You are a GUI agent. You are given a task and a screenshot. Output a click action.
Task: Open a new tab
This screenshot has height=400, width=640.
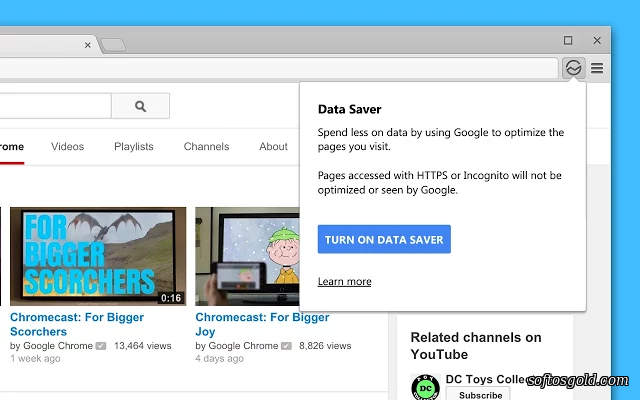coord(113,45)
